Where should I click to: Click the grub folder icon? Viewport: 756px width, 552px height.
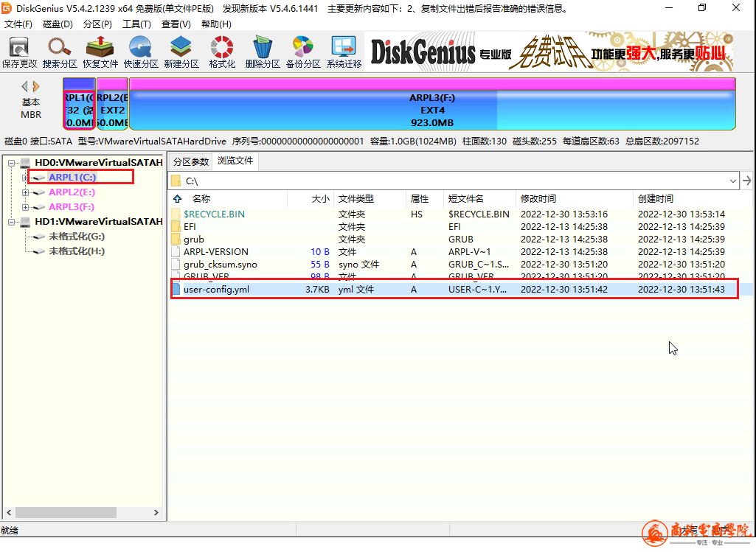tap(176, 240)
